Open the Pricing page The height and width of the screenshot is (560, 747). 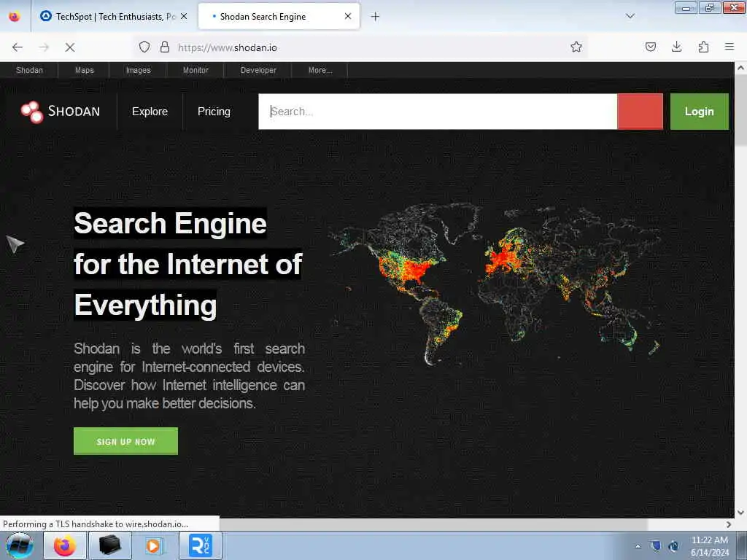[214, 112]
